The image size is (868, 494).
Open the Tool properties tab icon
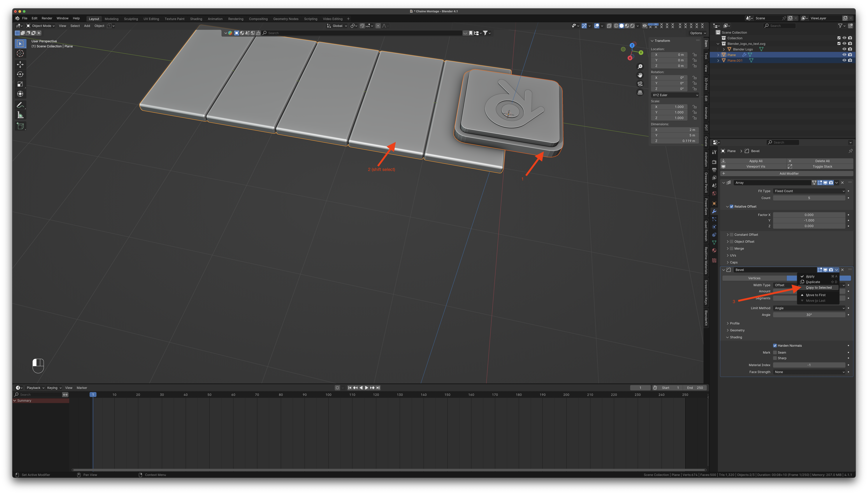(714, 152)
